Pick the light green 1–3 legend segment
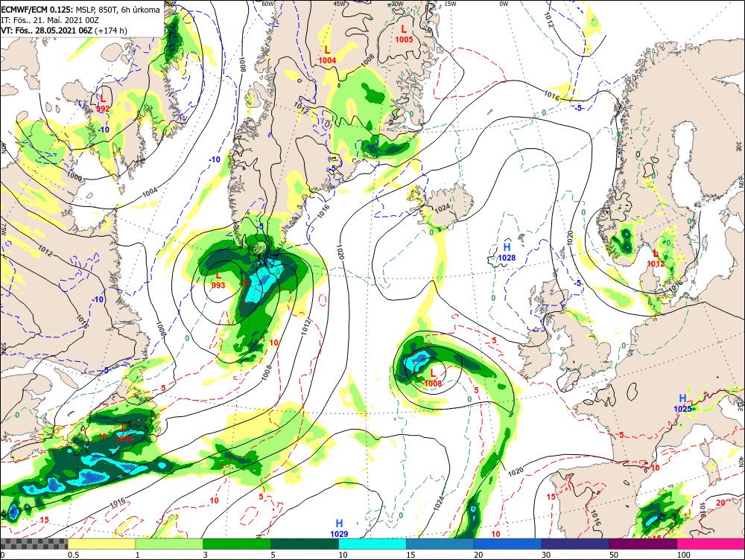Viewport: 745px width, 560px height. 169,544
